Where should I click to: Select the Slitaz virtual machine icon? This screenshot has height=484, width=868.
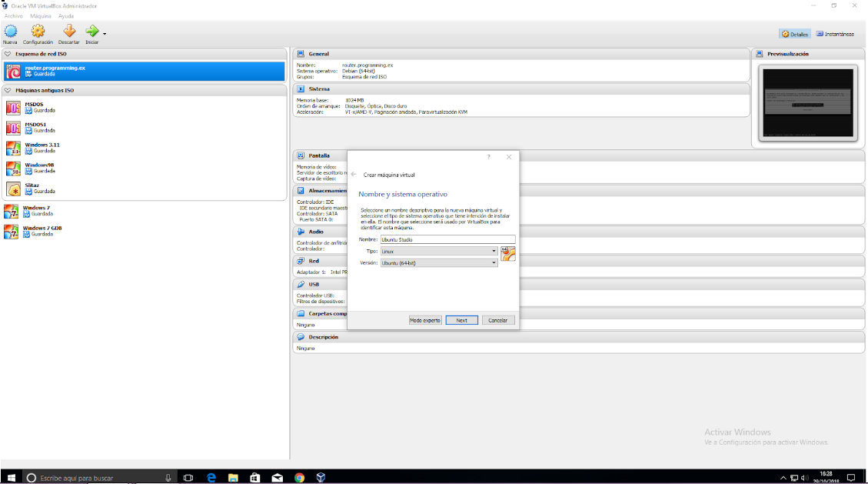point(12,189)
